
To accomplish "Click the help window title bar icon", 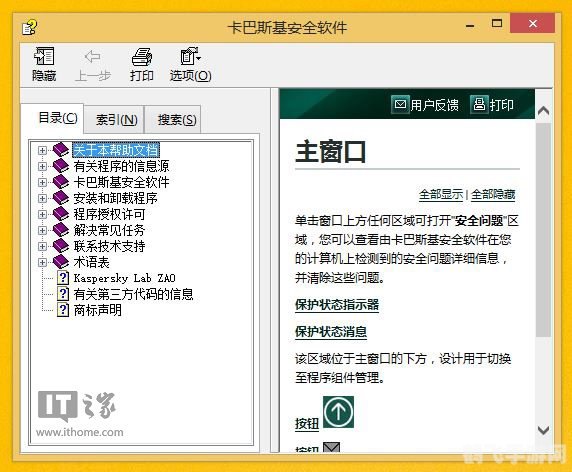I will click(30, 27).
